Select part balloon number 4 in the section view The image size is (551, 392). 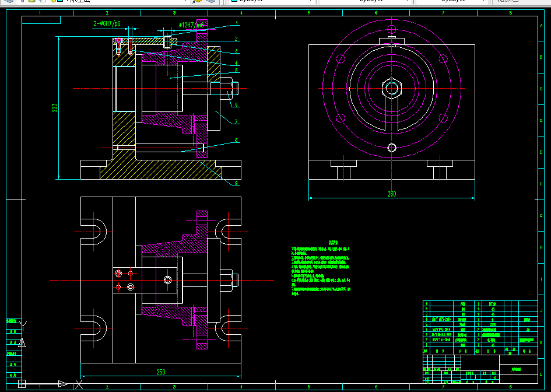(x=237, y=64)
